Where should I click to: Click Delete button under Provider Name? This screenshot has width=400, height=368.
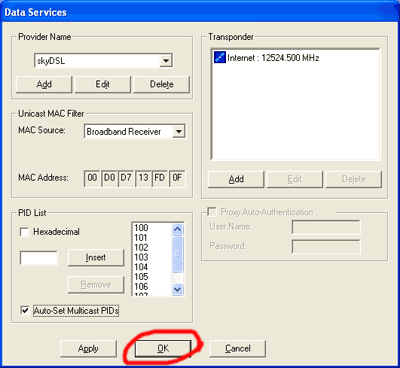click(x=161, y=84)
